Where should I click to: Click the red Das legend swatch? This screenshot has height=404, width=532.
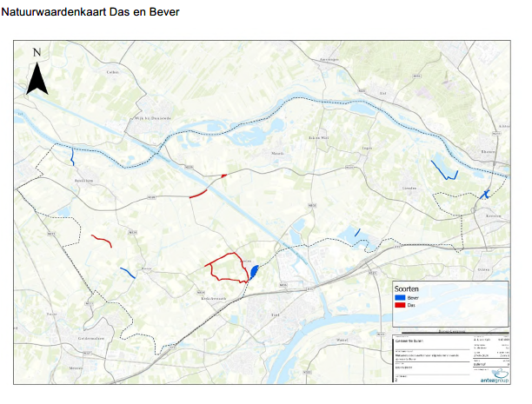[400, 305]
